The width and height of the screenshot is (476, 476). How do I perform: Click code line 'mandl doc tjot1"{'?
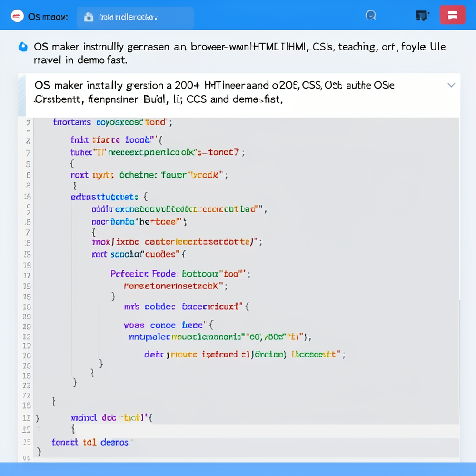click(112, 418)
